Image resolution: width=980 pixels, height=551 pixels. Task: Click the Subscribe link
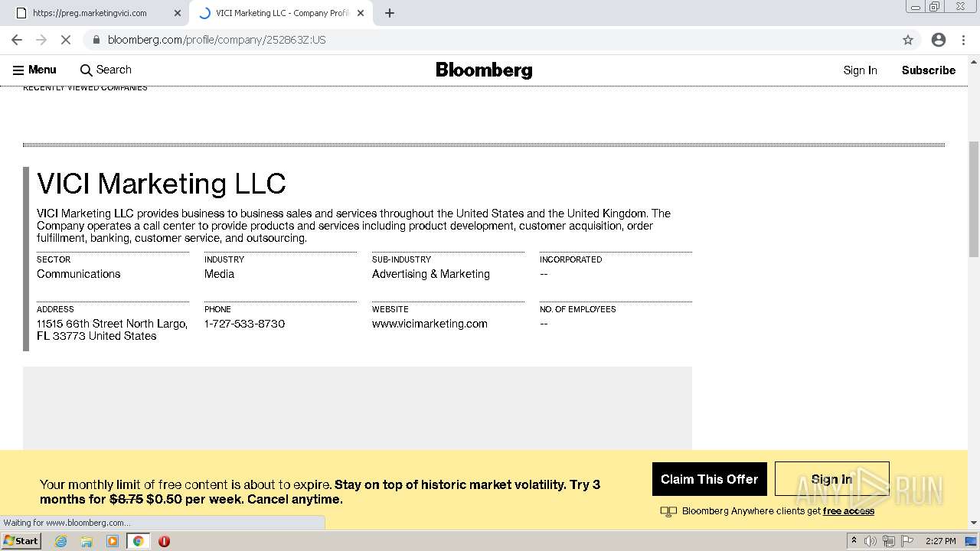tap(928, 70)
